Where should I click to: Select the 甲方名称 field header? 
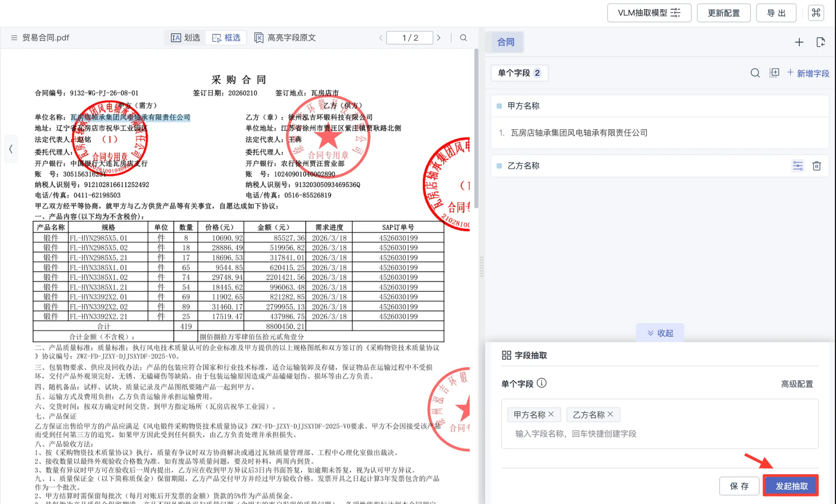(660, 106)
